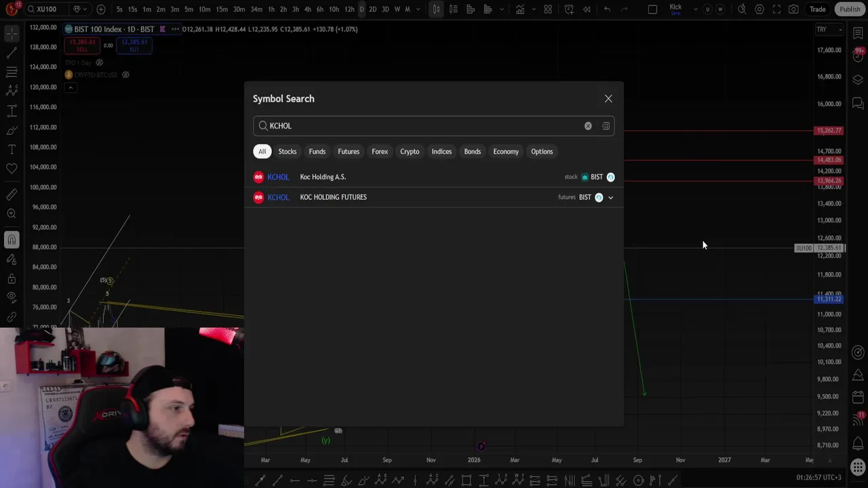The width and height of the screenshot is (868, 488).
Task: Create an alert via alarm icon
Action: tap(569, 9)
